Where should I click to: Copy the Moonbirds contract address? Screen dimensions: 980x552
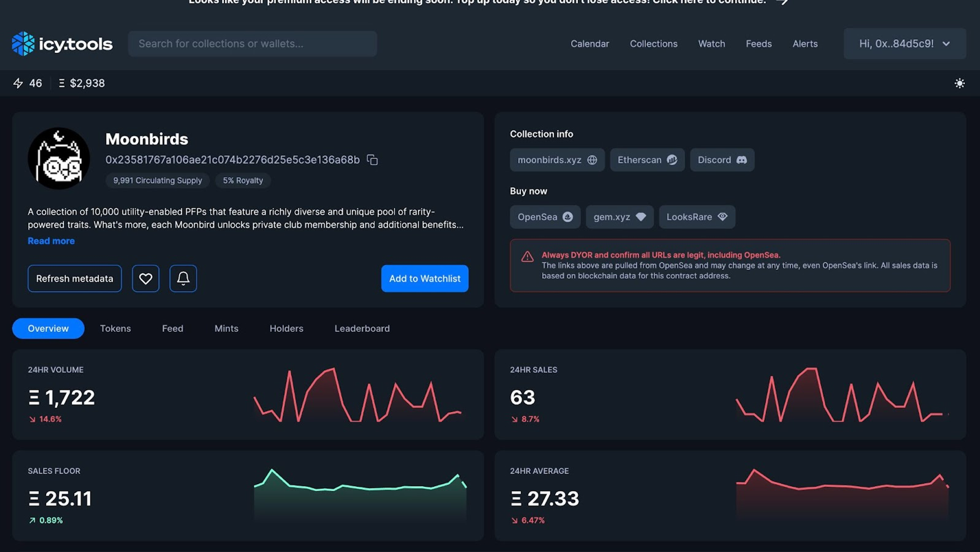[372, 160]
